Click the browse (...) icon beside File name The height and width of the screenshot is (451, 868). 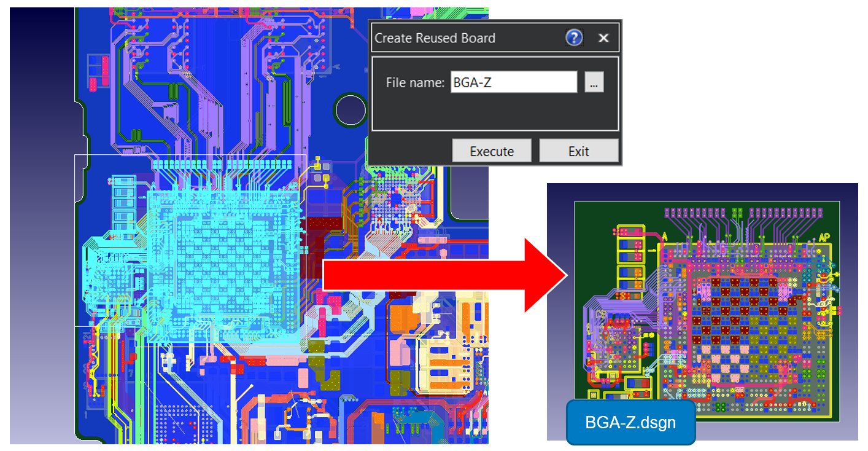coord(593,82)
